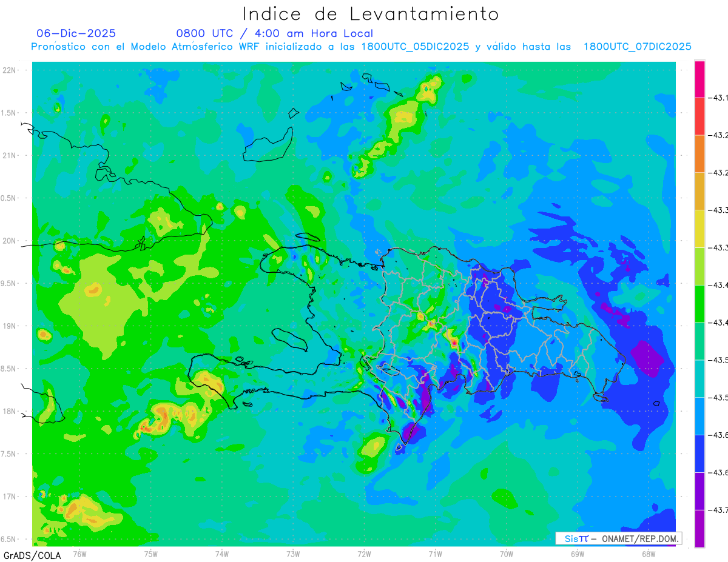The height and width of the screenshot is (562, 728).
Task: Click the '17N' latitude label
Action: [10, 497]
